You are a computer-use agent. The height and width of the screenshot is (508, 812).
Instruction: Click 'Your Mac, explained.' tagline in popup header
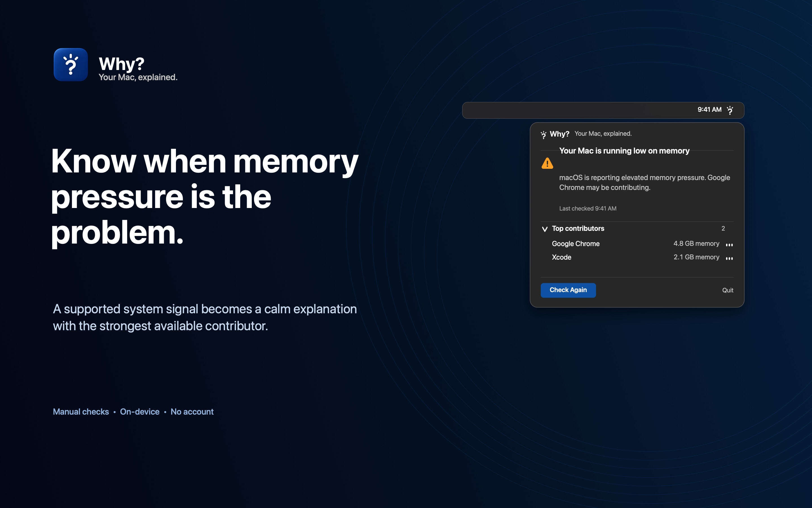click(603, 134)
